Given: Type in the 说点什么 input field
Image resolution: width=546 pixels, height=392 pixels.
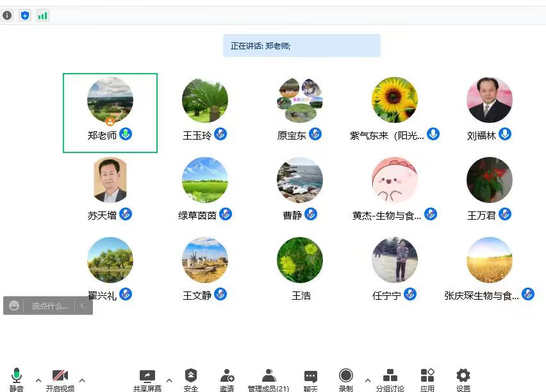Looking at the screenshot, I should [x=49, y=306].
